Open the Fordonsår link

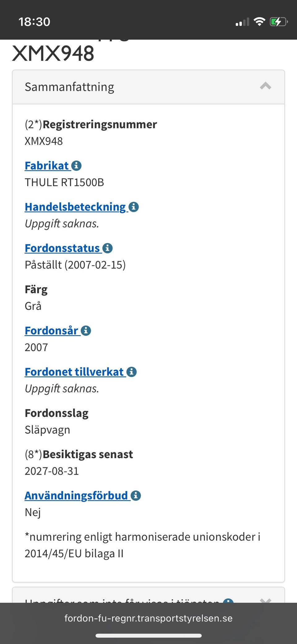coord(51,331)
